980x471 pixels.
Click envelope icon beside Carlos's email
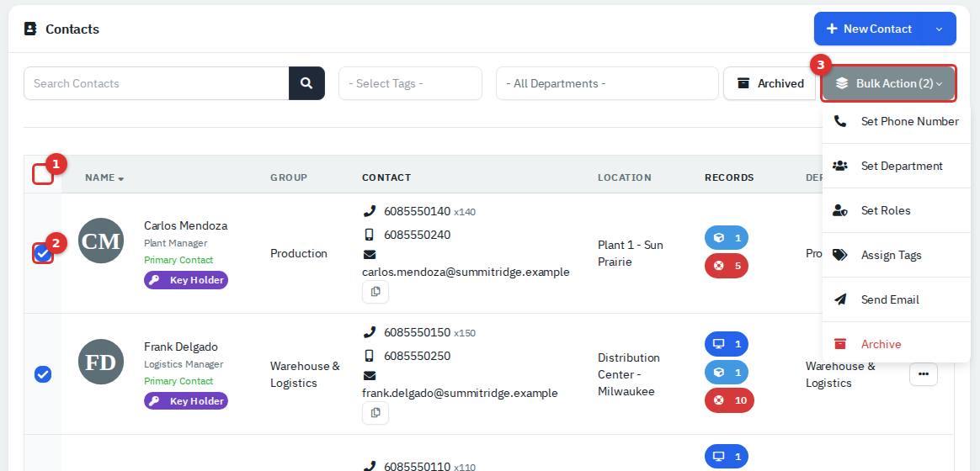[x=370, y=255]
